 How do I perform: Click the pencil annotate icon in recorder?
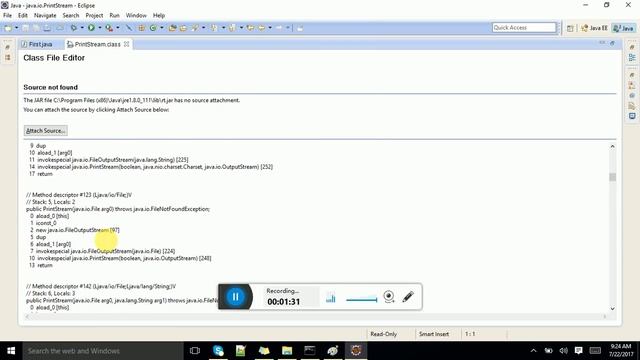(x=408, y=296)
